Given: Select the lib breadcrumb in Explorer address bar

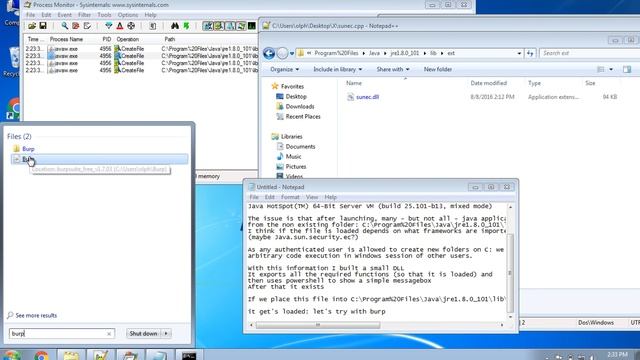Looking at the screenshot, I should (433, 53).
